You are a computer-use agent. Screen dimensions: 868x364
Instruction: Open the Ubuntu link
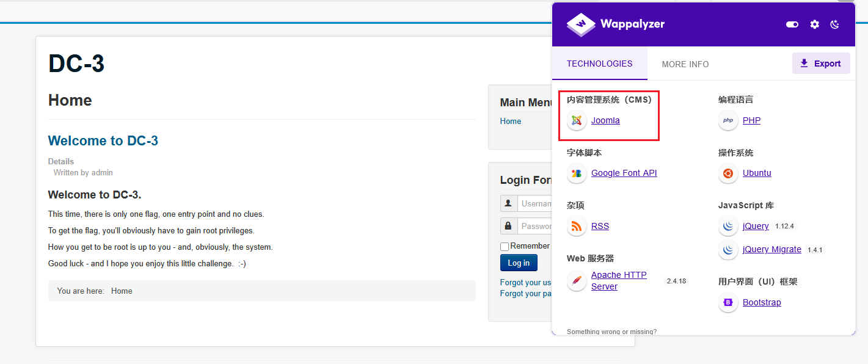[757, 173]
